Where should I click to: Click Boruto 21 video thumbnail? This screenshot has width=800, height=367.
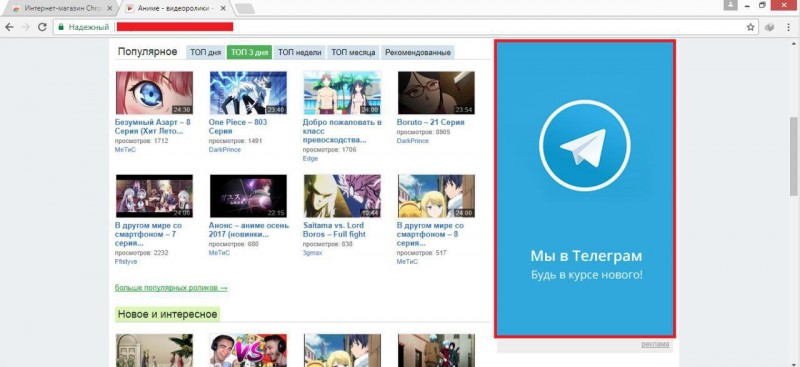[436, 93]
